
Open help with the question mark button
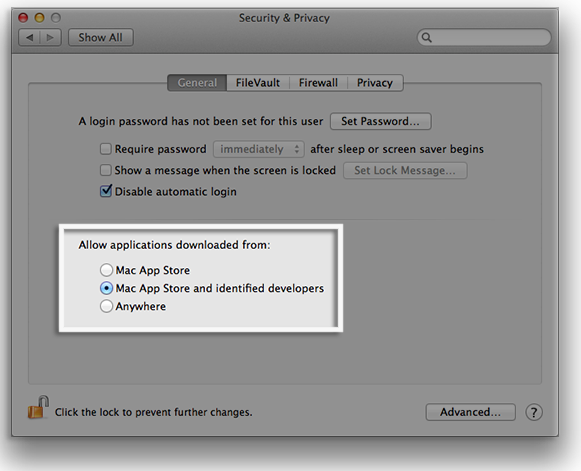[534, 412]
